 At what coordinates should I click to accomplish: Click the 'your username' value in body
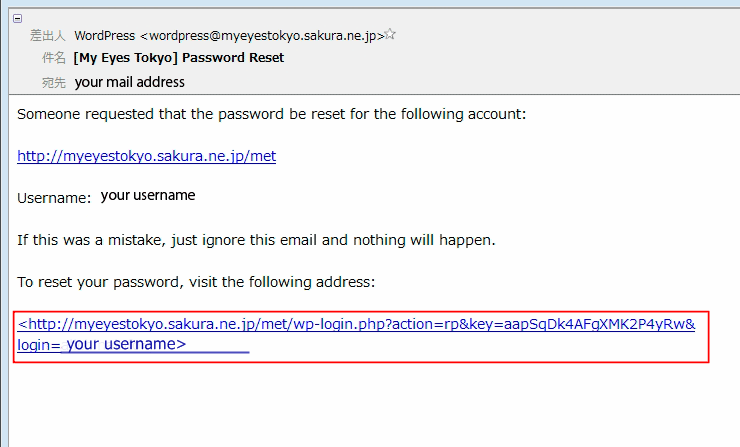click(148, 195)
